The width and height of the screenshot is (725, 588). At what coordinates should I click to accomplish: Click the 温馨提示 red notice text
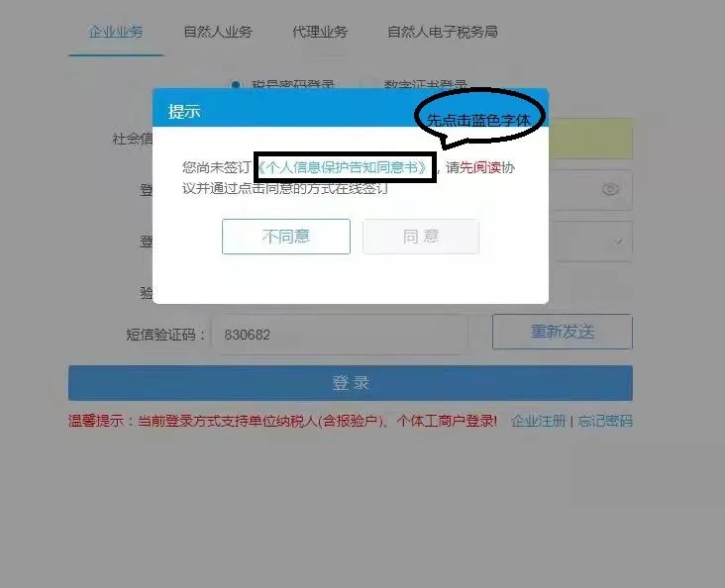coord(282,421)
